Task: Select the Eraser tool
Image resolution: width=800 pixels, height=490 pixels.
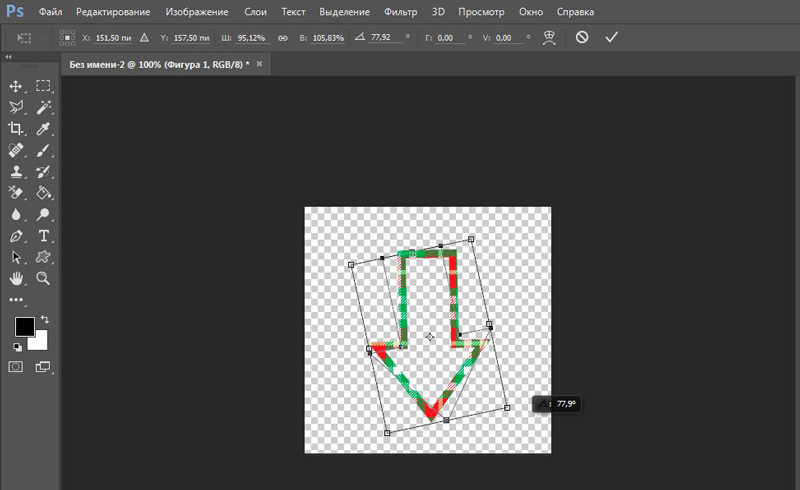Action: point(16,193)
